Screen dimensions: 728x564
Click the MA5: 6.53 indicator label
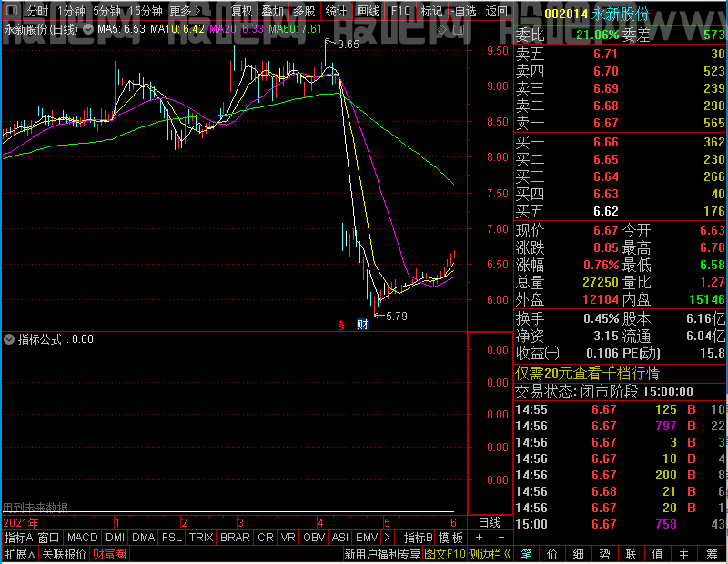tap(121, 29)
